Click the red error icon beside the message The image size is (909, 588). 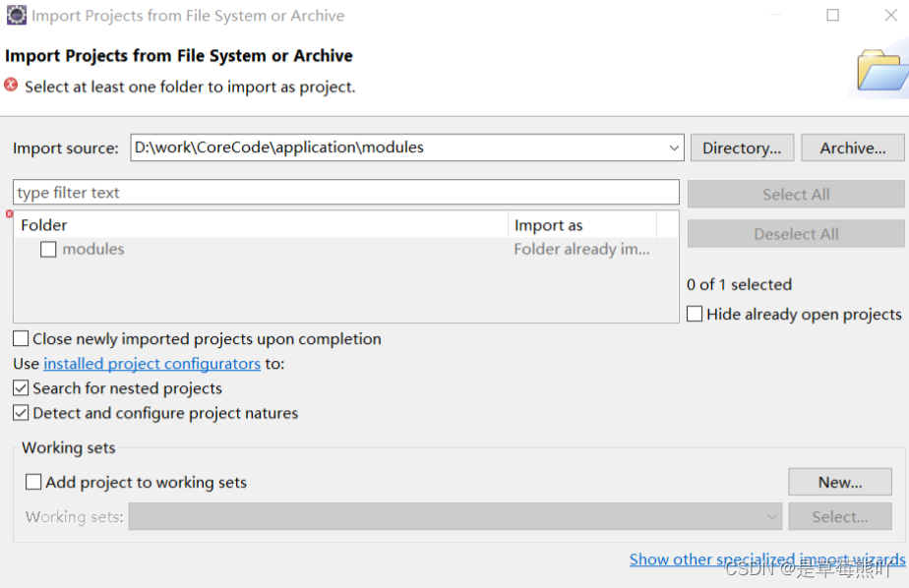[12, 86]
